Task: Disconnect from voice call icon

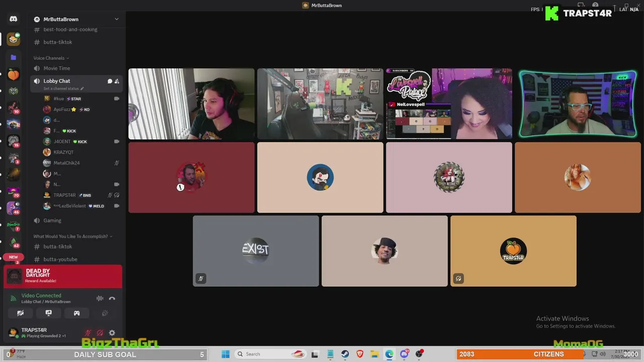Action: [112, 299]
